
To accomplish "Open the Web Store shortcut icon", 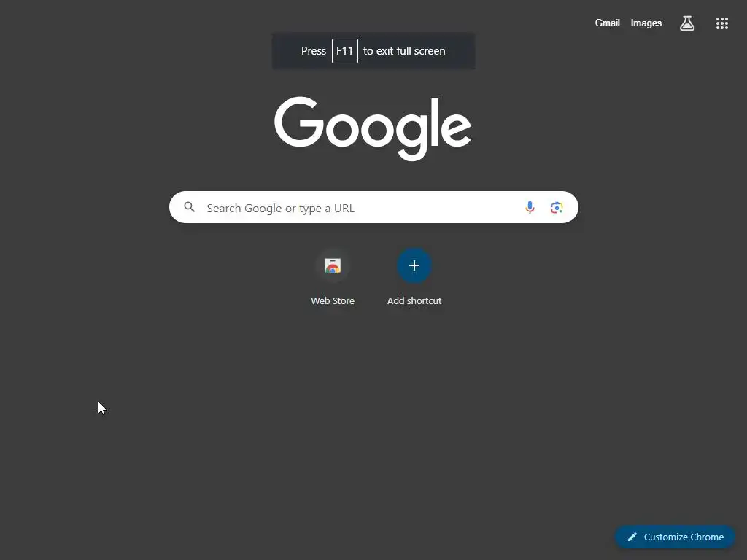I will coord(333,265).
